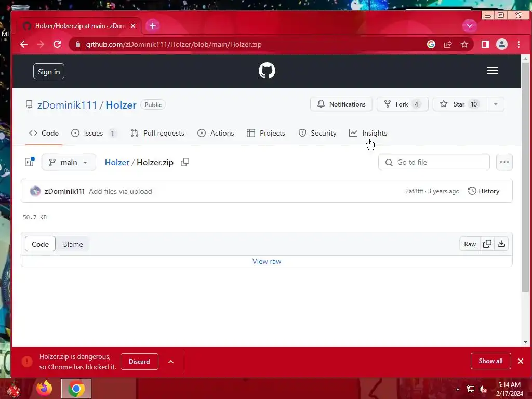Open Holzer repository name link

coord(121,105)
